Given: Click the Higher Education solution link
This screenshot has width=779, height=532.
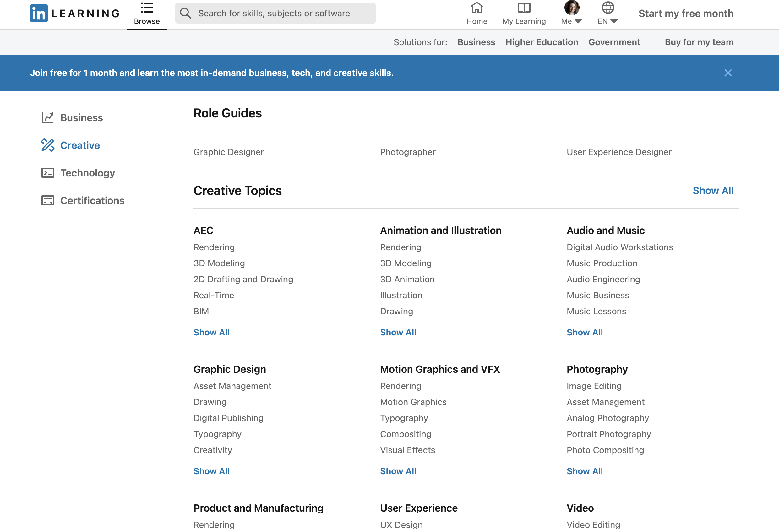Looking at the screenshot, I should pyautogui.click(x=542, y=42).
